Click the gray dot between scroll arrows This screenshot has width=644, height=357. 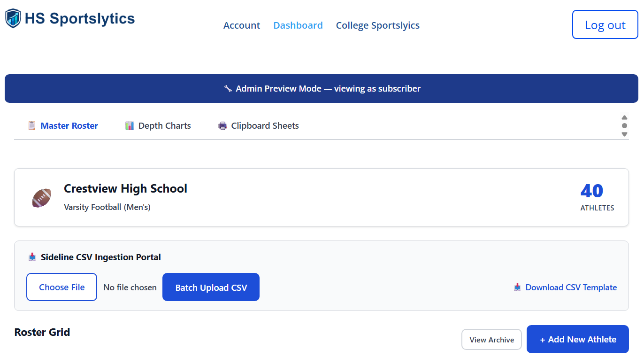click(x=624, y=126)
